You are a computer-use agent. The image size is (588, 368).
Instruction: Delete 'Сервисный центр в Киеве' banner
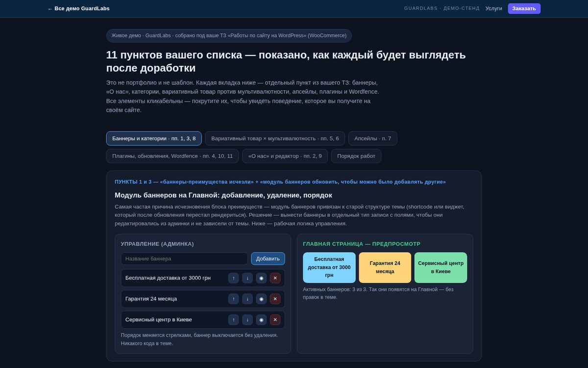(275, 319)
